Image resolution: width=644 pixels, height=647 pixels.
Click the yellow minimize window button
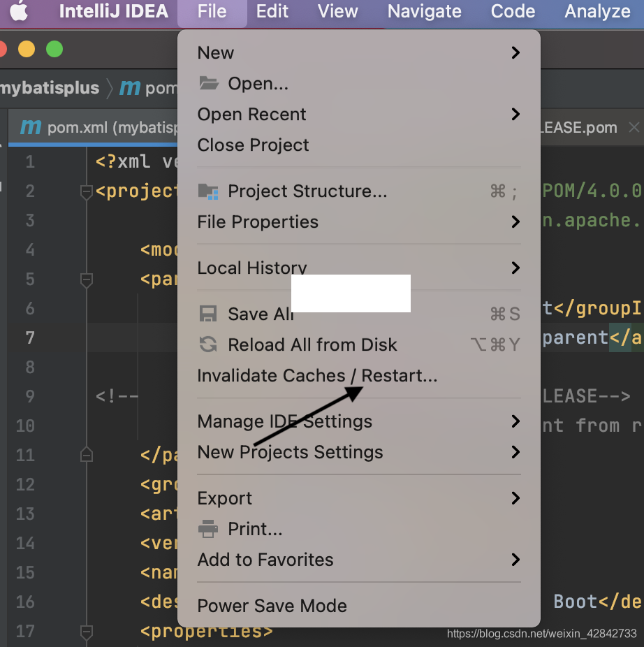[x=27, y=49]
